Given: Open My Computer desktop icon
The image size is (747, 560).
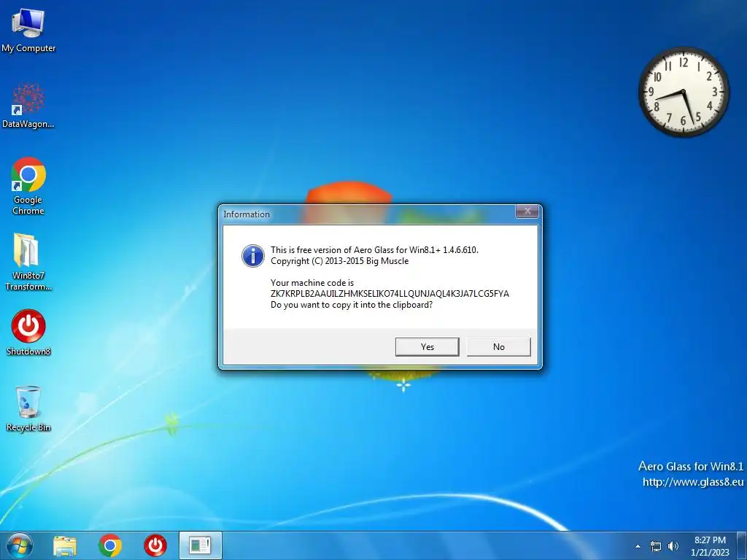Looking at the screenshot, I should (x=28, y=31).
